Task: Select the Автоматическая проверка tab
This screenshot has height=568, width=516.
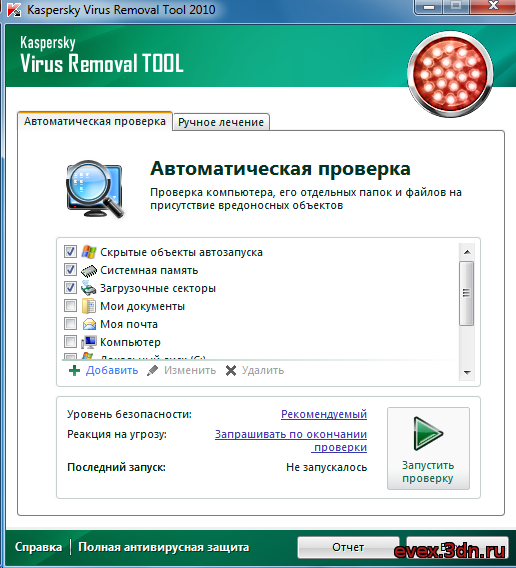Action: (95, 121)
